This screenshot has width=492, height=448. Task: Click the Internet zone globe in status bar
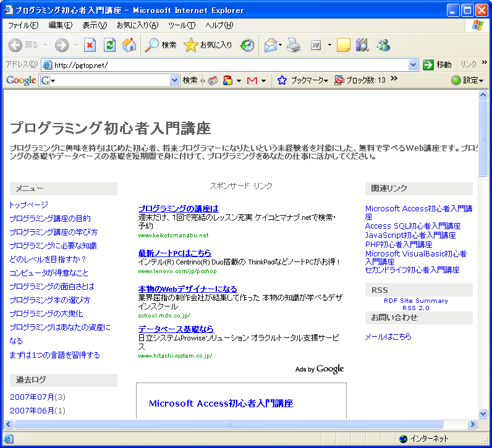(x=403, y=439)
